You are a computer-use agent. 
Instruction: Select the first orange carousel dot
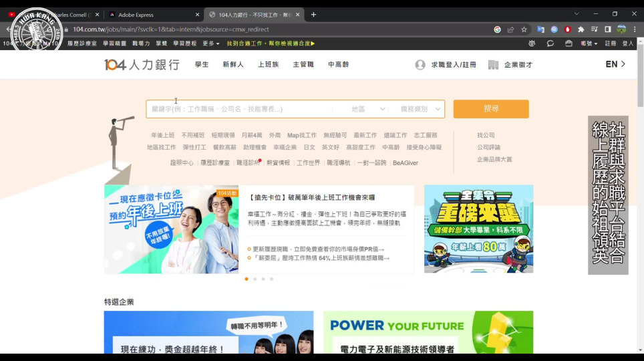click(247, 279)
